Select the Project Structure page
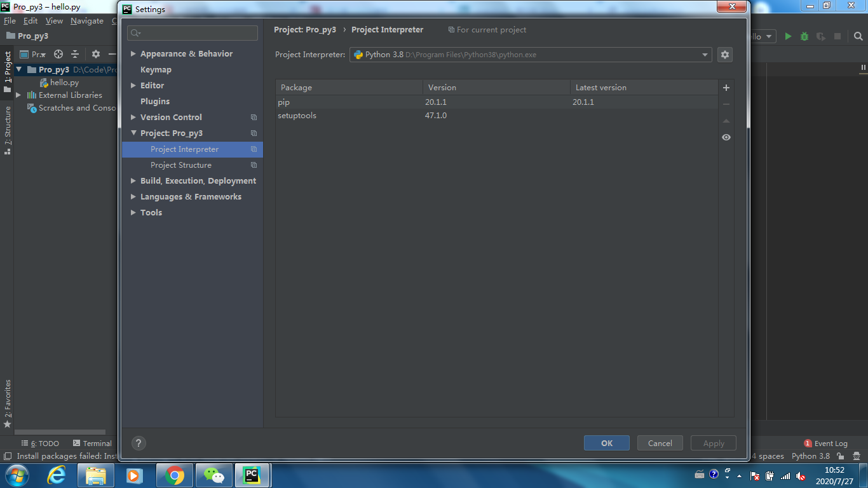Viewport: 868px width, 488px height. 181,165
